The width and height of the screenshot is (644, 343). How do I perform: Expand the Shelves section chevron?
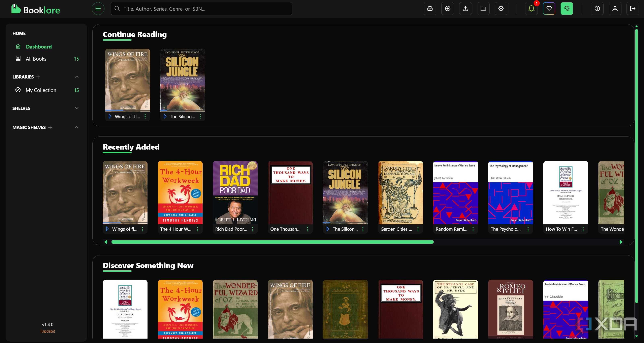(x=77, y=108)
